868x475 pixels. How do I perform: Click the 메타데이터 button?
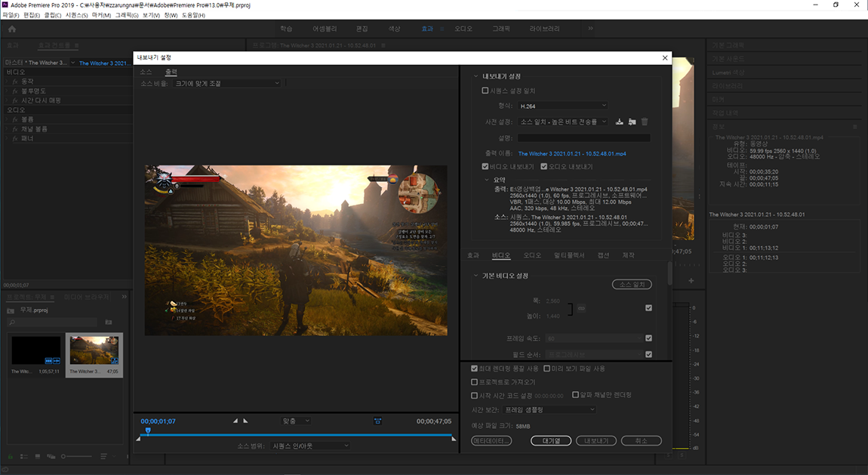tap(491, 441)
